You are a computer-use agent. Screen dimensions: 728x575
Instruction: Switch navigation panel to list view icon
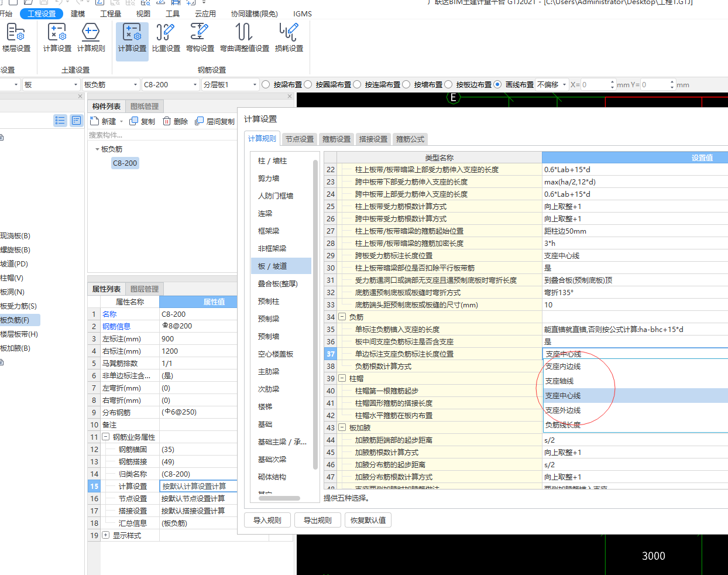(x=60, y=120)
